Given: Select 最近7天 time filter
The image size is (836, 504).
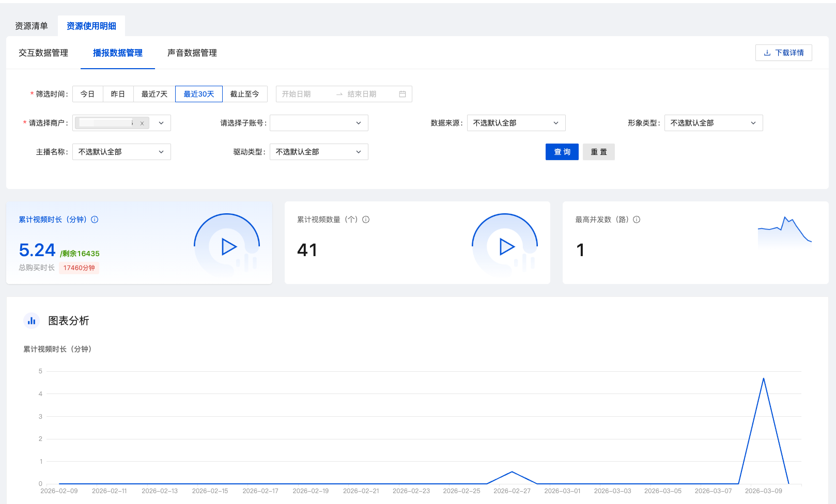Looking at the screenshot, I should pos(154,94).
